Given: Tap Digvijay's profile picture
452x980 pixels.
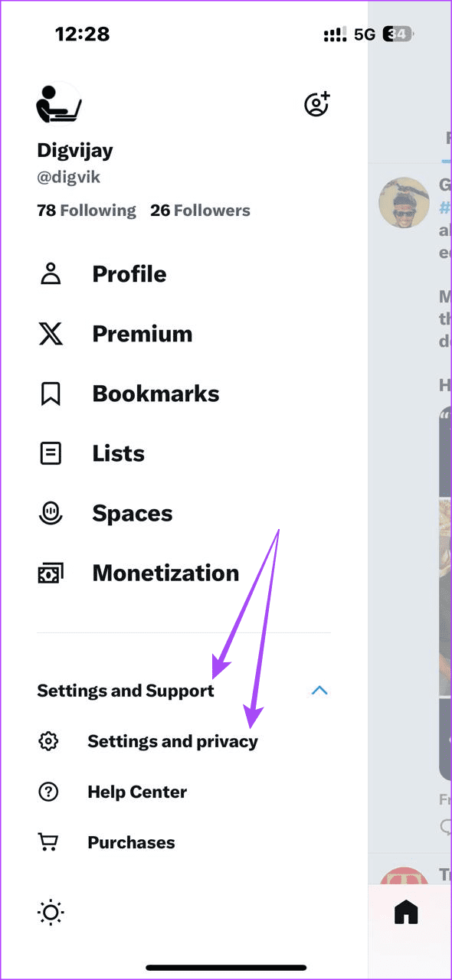Looking at the screenshot, I should 57,103.
